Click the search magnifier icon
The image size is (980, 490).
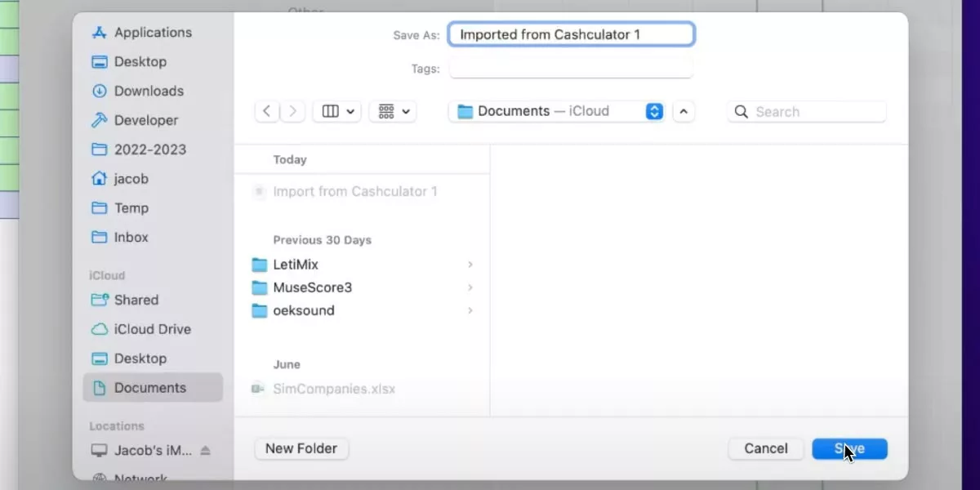coord(742,112)
